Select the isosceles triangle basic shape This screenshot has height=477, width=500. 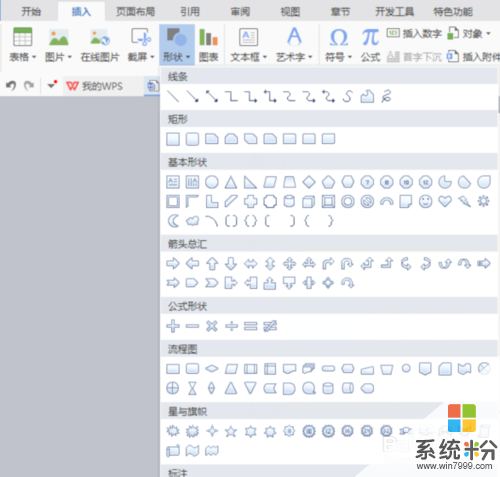pos(231,182)
